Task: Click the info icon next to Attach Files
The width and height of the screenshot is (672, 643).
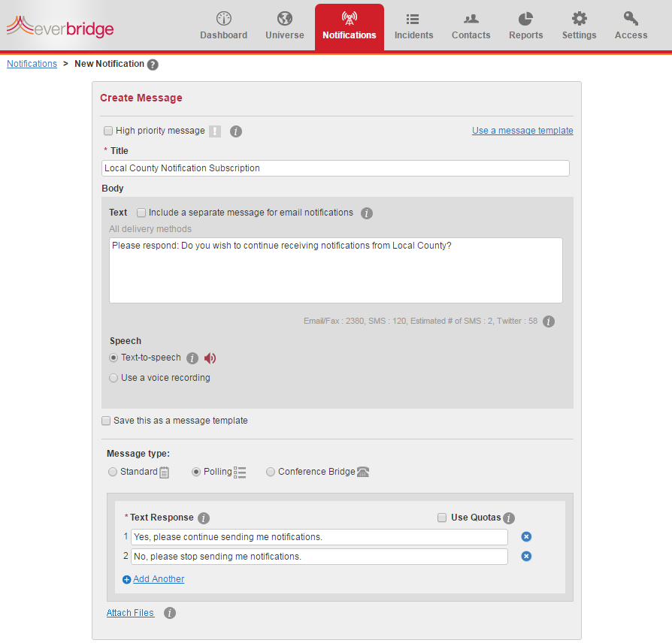Action: [169, 613]
